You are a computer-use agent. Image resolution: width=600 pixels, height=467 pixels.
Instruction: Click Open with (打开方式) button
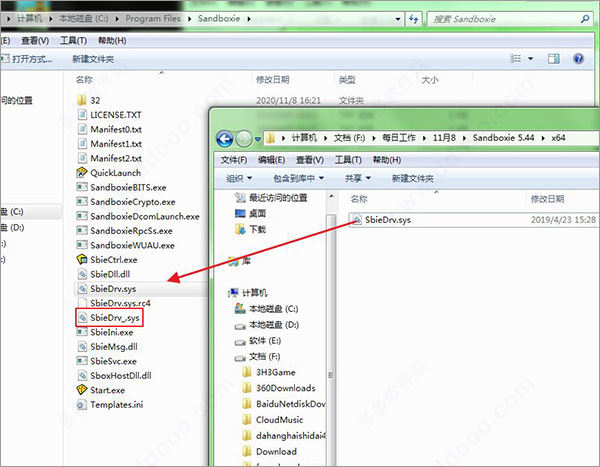tap(27, 59)
